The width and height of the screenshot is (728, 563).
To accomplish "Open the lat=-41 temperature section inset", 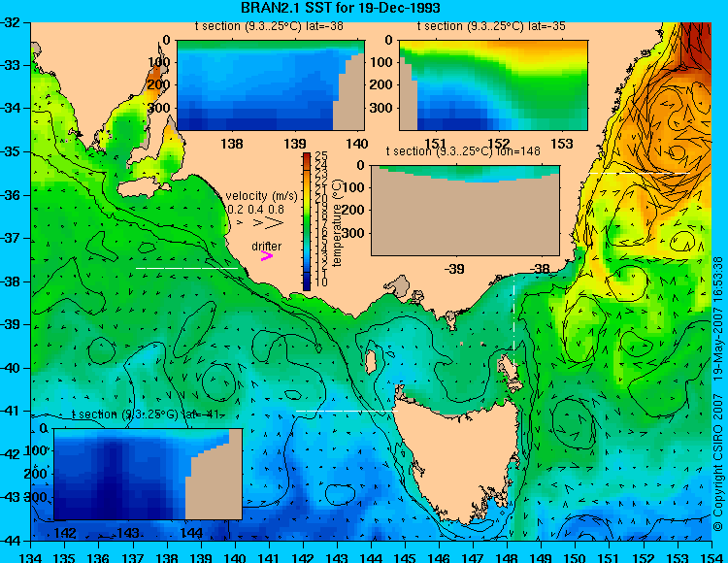I will coord(149,475).
